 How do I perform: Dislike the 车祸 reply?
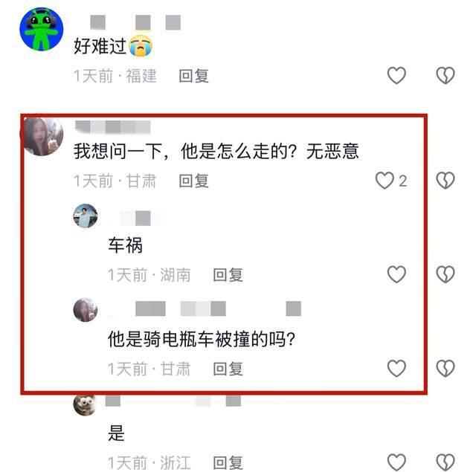pyautogui.click(x=446, y=274)
